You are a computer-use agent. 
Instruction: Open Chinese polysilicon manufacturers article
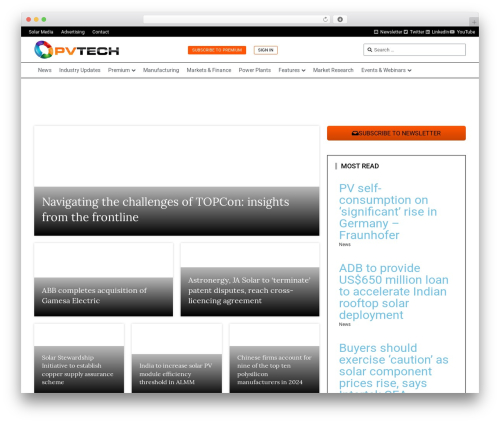[x=274, y=370]
